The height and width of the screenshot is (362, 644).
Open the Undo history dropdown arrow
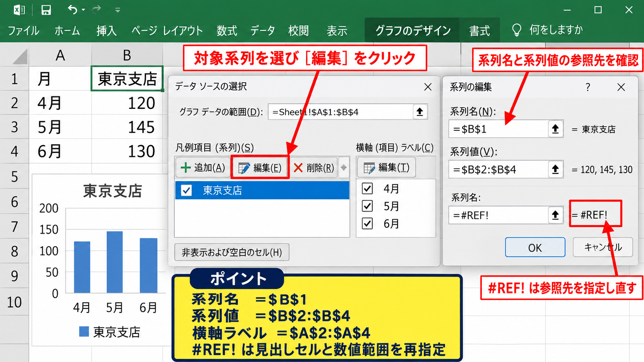point(83,10)
